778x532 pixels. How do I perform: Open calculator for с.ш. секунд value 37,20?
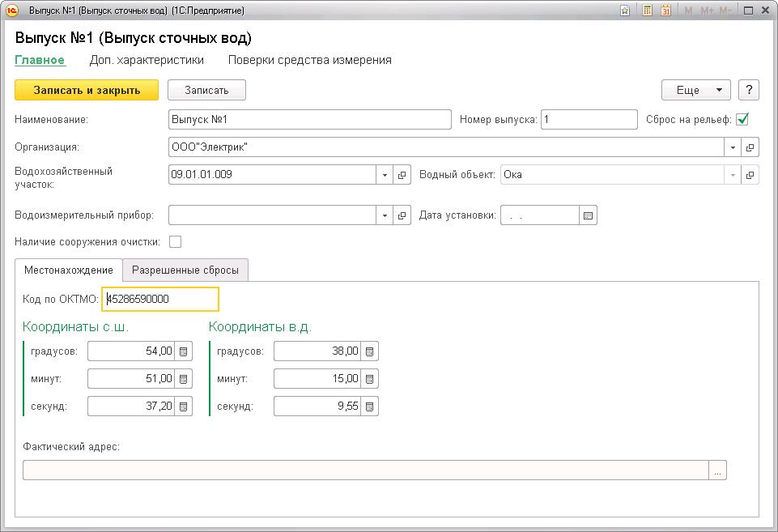click(x=183, y=406)
